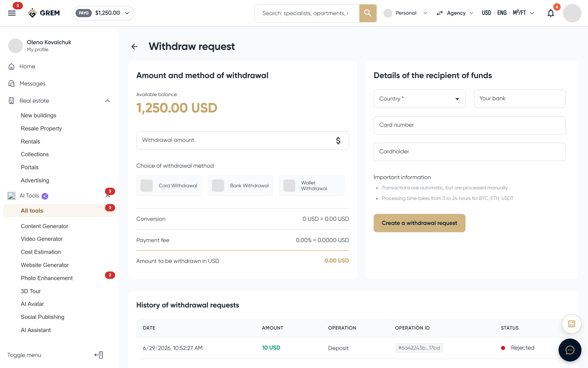Select All tools in sidebar
Image resolution: width=588 pixels, height=368 pixels.
click(x=59, y=211)
